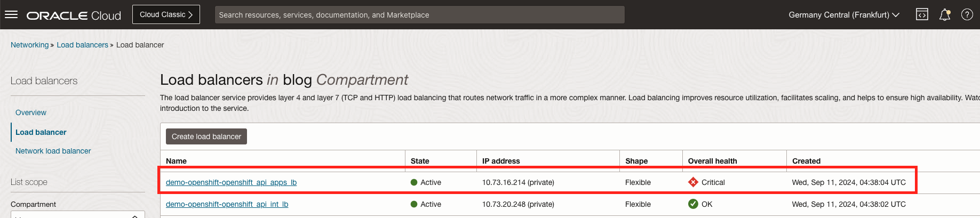Click the Oracle Cloud logo
Viewport: 980px width, 218px height.
click(x=74, y=15)
